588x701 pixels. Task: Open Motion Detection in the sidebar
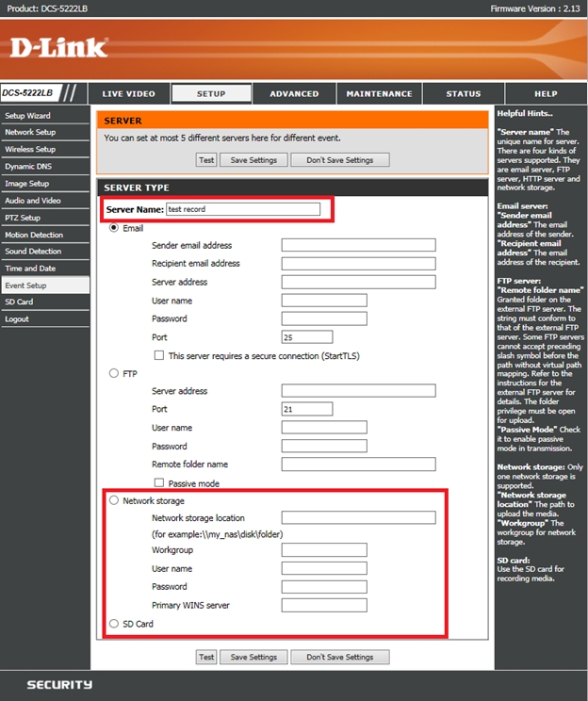pyautogui.click(x=34, y=235)
